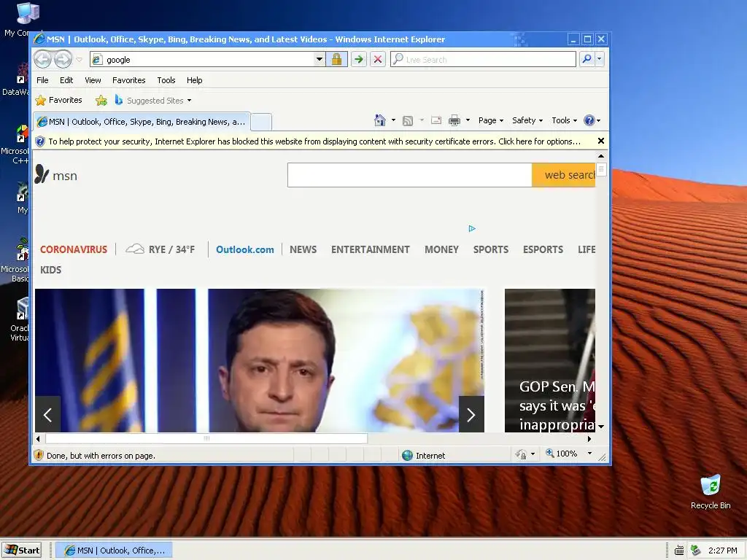The image size is (747, 560).
Task: Click the Protected Mode status bar icon
Action: click(x=520, y=454)
